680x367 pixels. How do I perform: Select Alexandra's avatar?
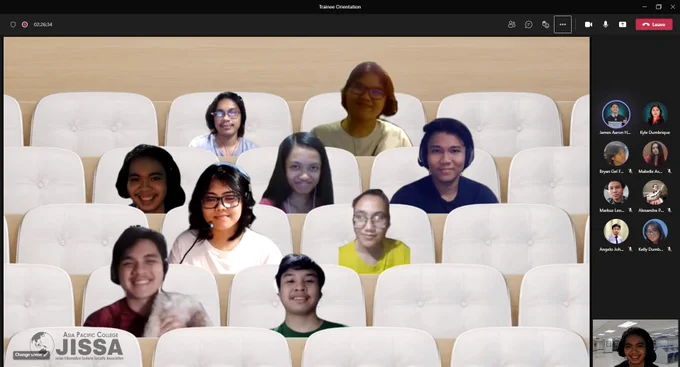tap(655, 193)
